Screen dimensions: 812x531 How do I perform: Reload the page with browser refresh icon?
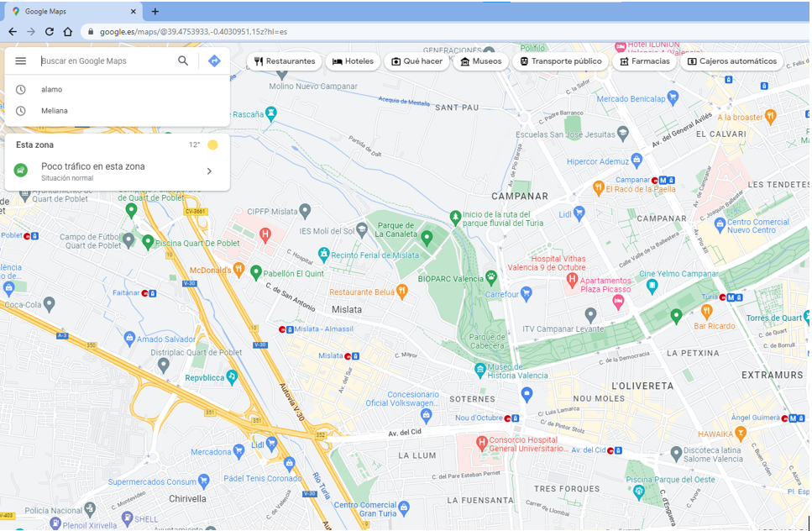point(50,32)
